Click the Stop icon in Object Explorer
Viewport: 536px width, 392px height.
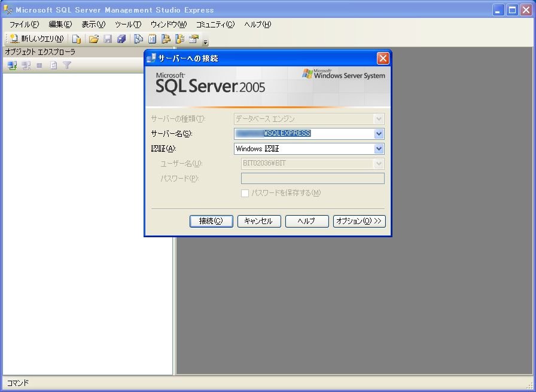tap(39, 65)
